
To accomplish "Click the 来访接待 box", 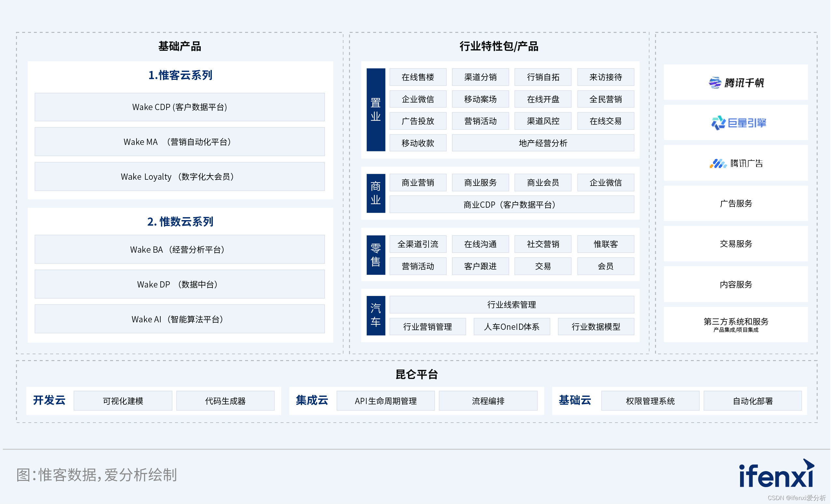I will coord(606,77).
